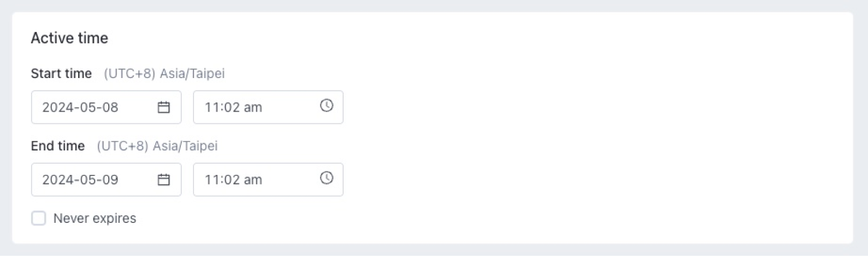Click the Asia/Taipei timezone beside Start time
868x256 pixels.
(x=192, y=73)
